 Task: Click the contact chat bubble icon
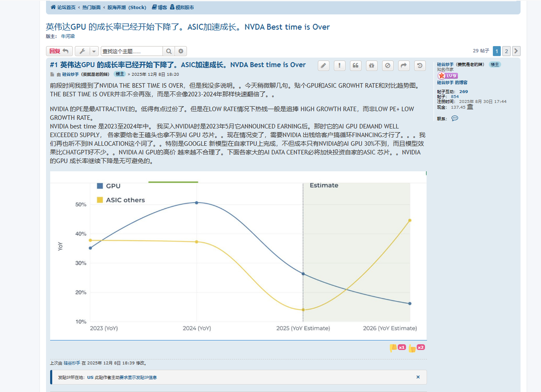pyautogui.click(x=455, y=118)
